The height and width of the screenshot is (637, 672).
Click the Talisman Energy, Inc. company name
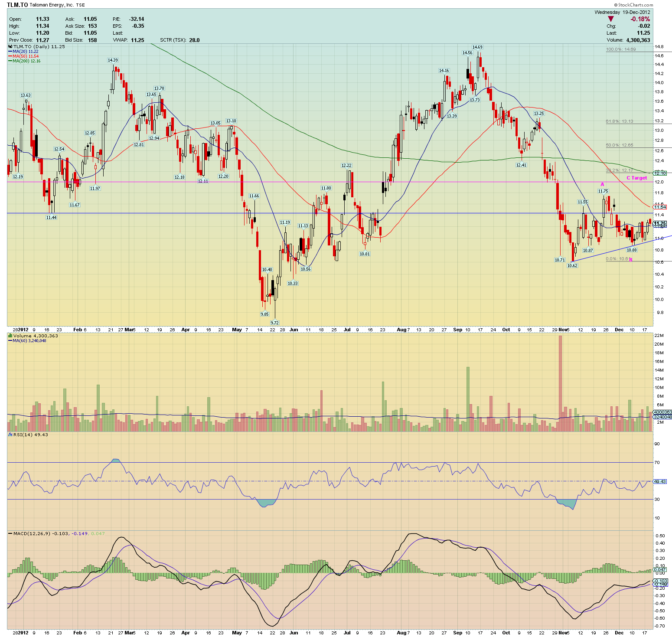click(52, 5)
